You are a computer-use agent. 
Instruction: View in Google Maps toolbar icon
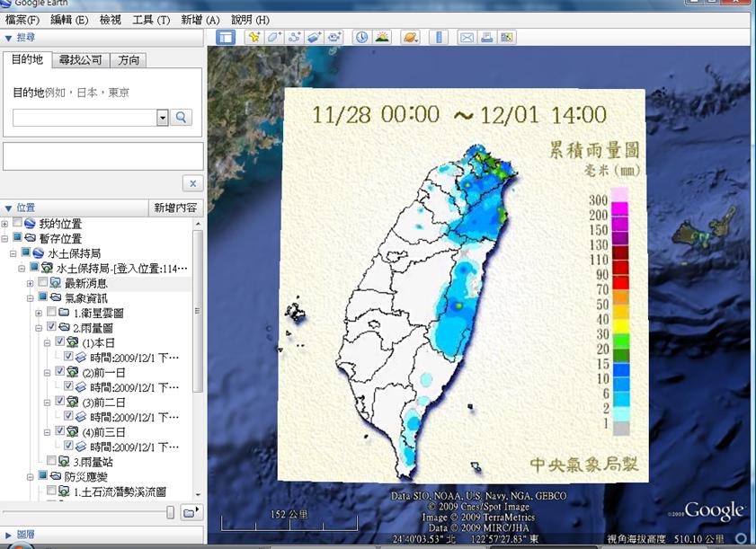click(x=506, y=37)
